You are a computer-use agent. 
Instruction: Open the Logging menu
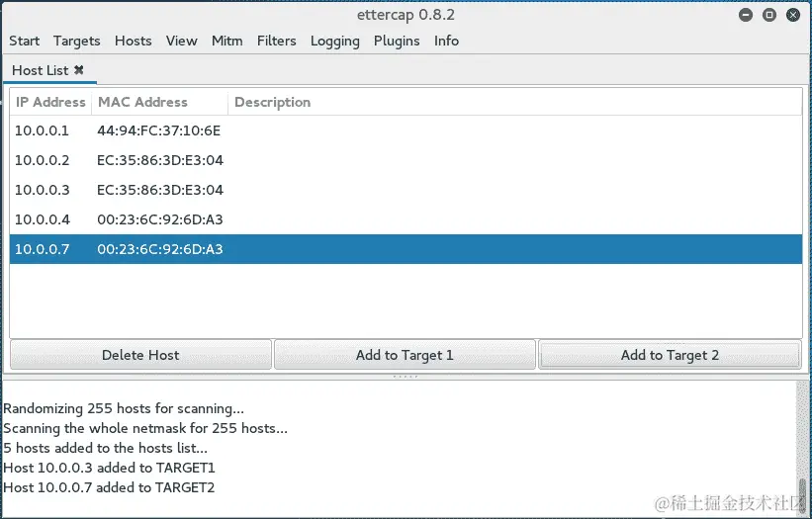(335, 41)
